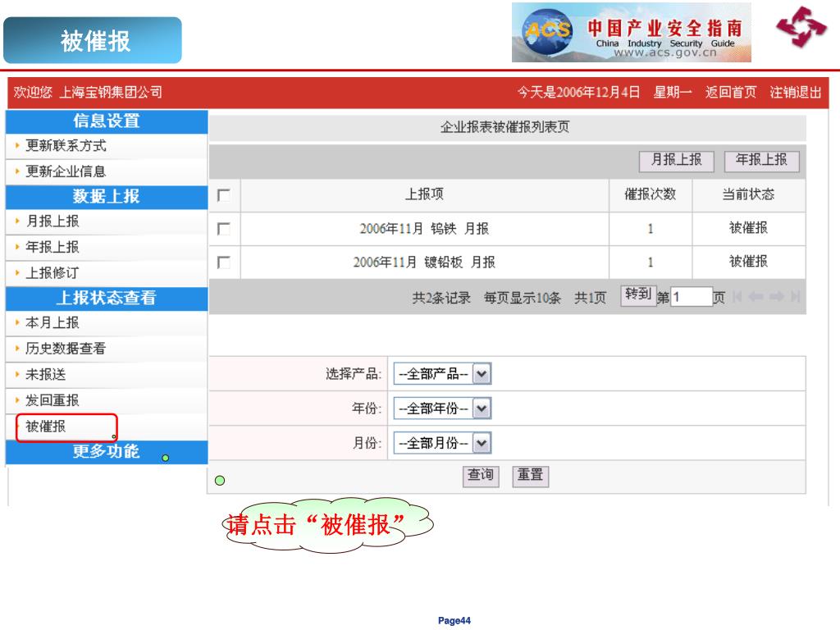840x630 pixels.
Task: Go to first page pagination icon
Action: (737, 297)
